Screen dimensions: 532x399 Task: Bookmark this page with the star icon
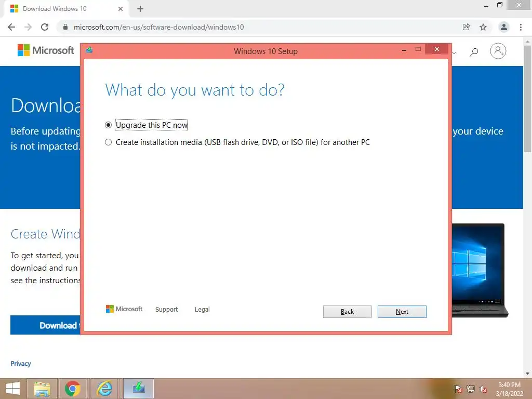point(483,27)
